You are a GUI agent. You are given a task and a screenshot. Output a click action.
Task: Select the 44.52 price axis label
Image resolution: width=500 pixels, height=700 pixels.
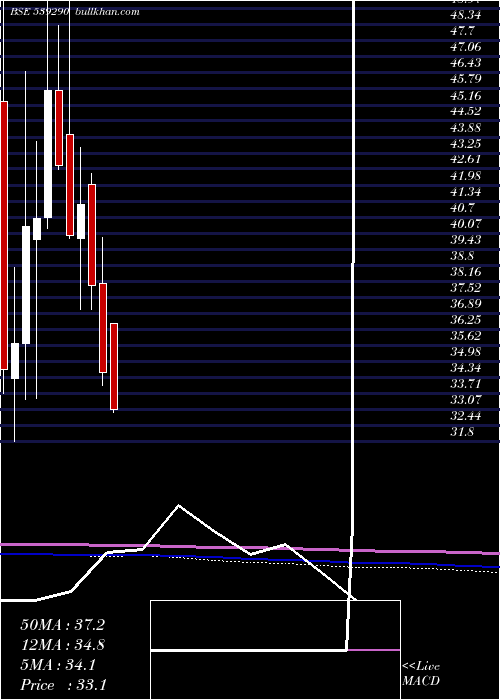coord(466,112)
